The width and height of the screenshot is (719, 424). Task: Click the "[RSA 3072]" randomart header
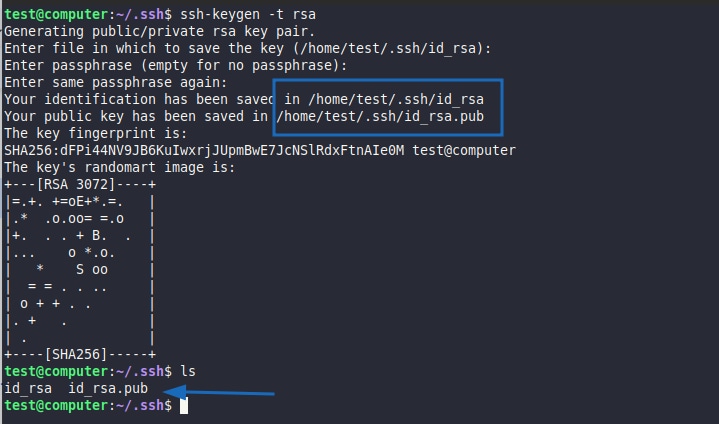[x=79, y=184]
